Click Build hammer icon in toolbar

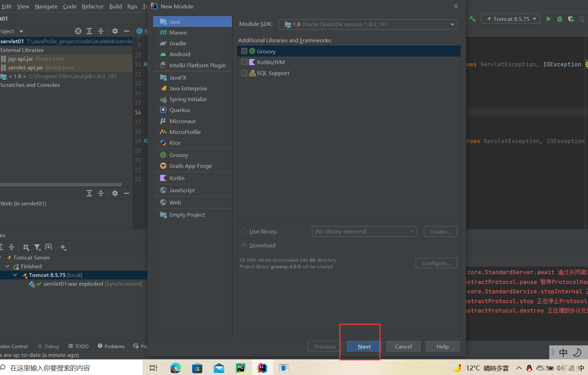point(472,19)
